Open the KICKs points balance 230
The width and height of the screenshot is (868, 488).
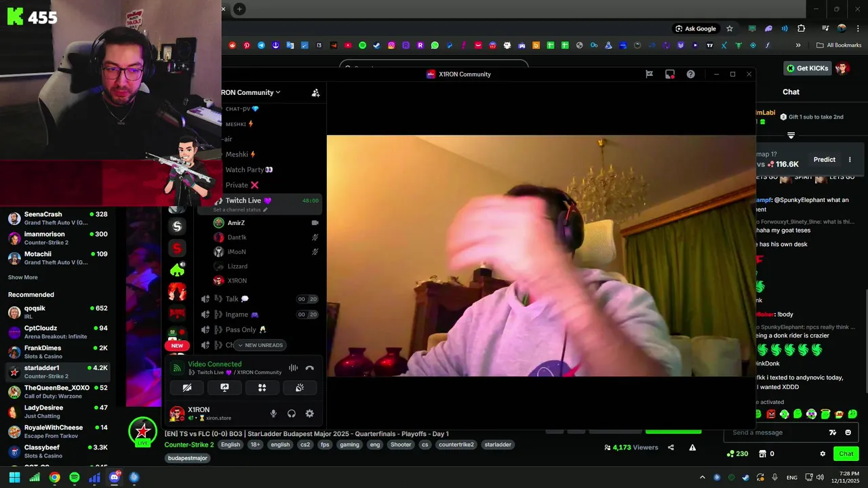(737, 454)
